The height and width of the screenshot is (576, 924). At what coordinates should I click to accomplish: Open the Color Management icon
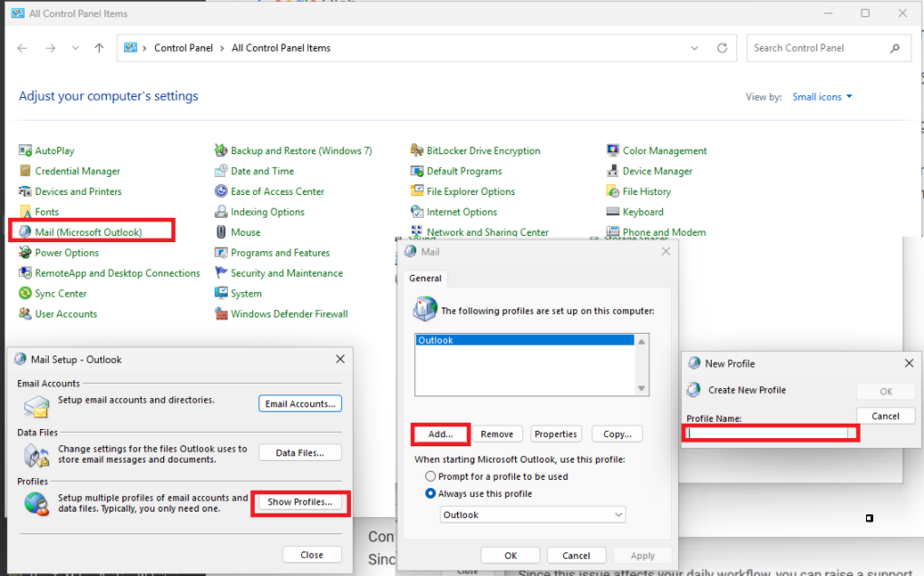(613, 151)
